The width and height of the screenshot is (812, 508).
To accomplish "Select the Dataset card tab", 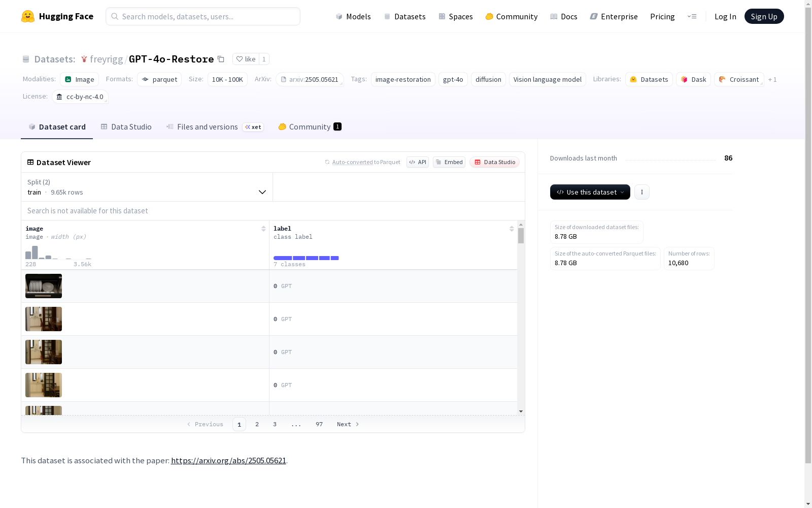I will [x=57, y=127].
